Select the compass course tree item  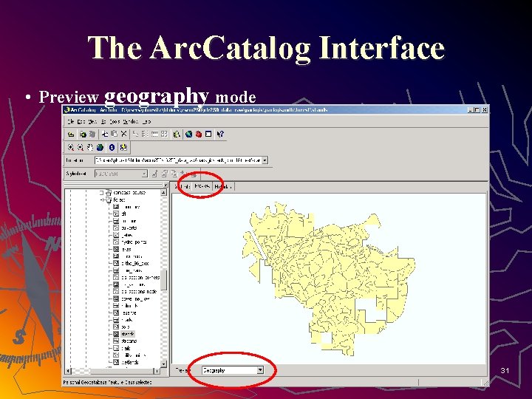129,193
